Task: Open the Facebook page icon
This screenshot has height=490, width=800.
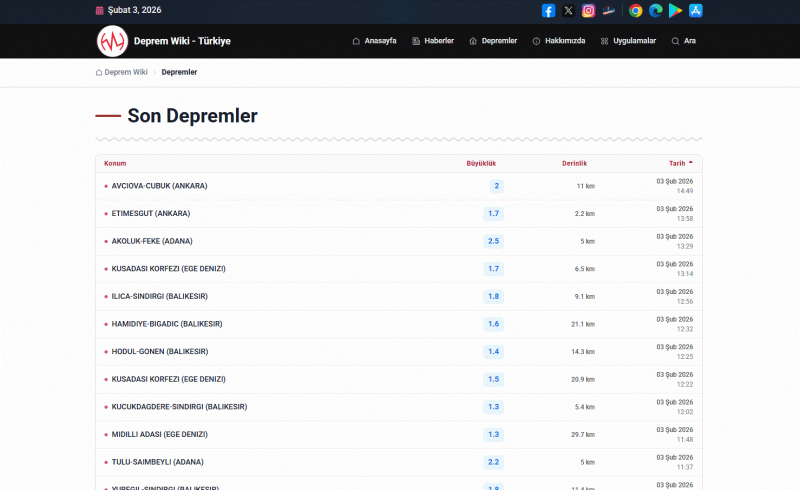Action: [x=548, y=11]
